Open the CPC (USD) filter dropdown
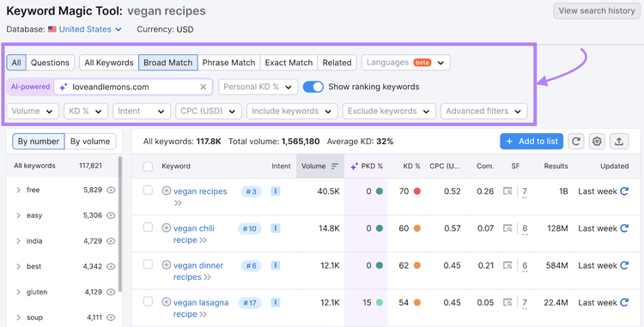 coord(209,112)
